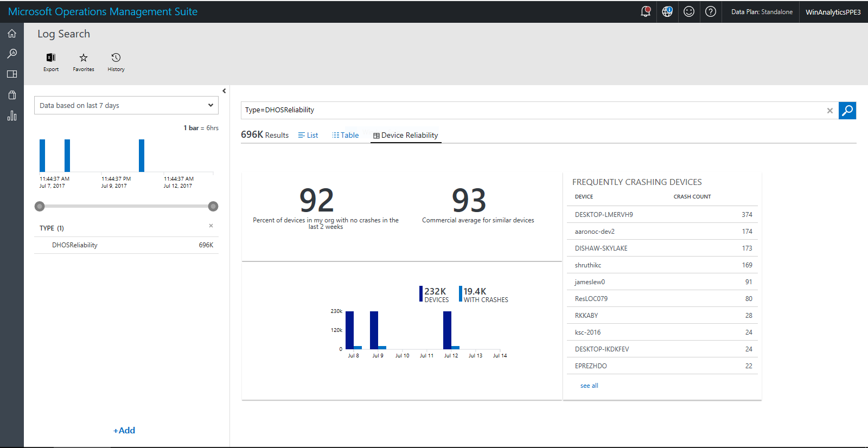The width and height of the screenshot is (868, 448).
Task: Open the dashboard view icon in sidebar
Action: click(x=12, y=74)
